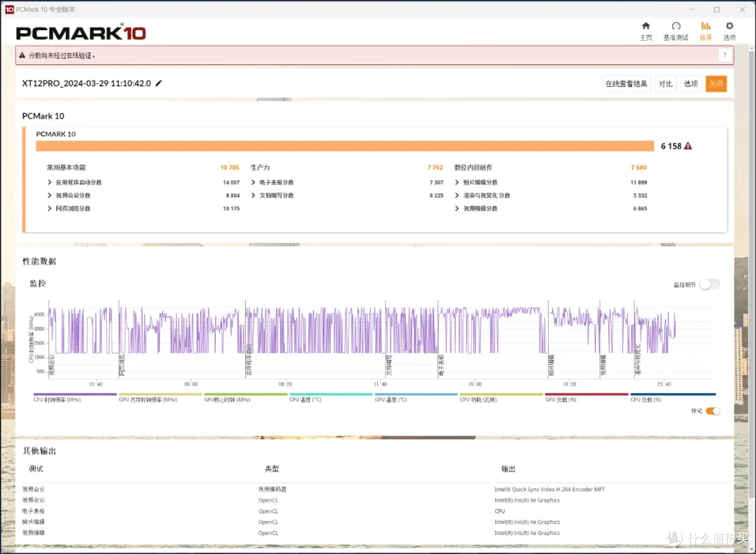The width and height of the screenshot is (756, 554).
Task: Click the score 14 007
Action: [x=231, y=182]
